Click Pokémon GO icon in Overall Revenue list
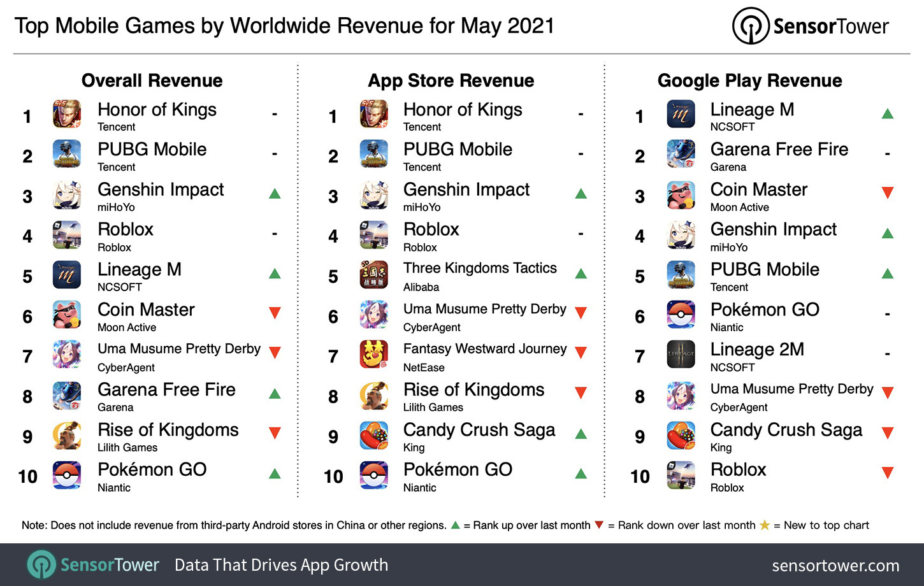 click(67, 475)
